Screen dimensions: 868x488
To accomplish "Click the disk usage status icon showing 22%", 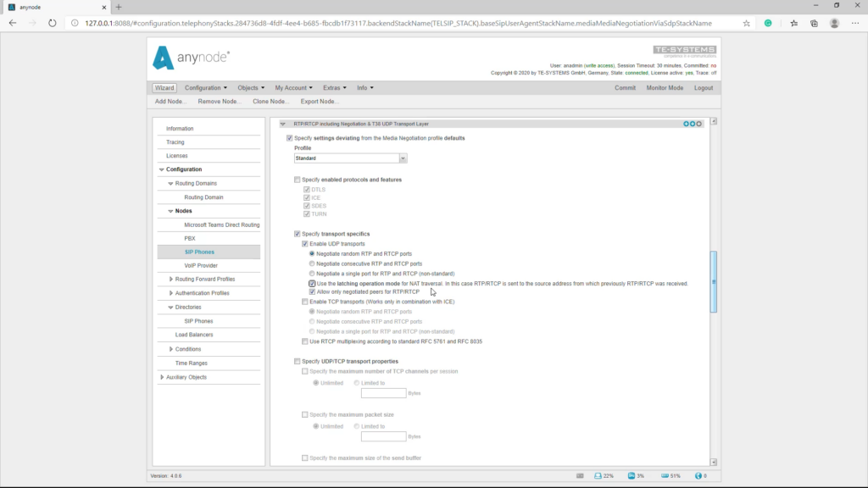I will point(598,476).
